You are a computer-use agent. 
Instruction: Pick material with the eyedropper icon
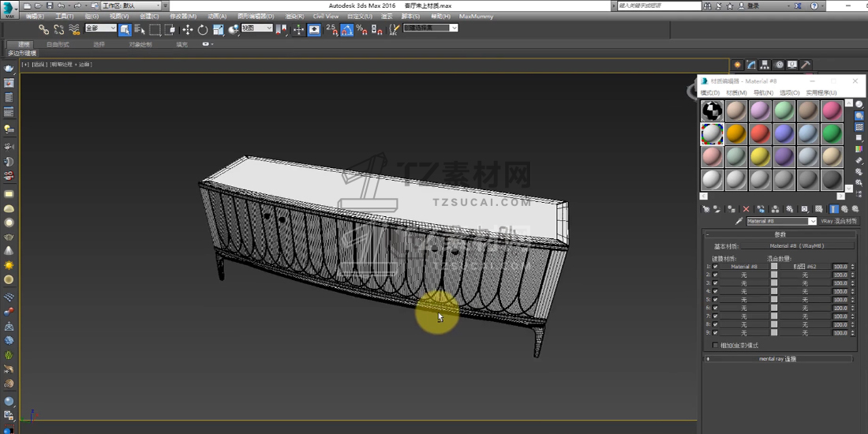[739, 222]
